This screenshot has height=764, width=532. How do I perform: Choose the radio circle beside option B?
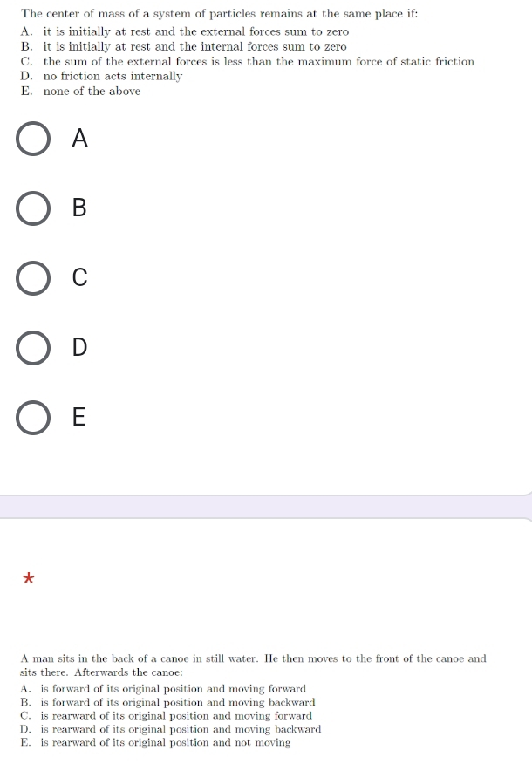click(x=33, y=208)
